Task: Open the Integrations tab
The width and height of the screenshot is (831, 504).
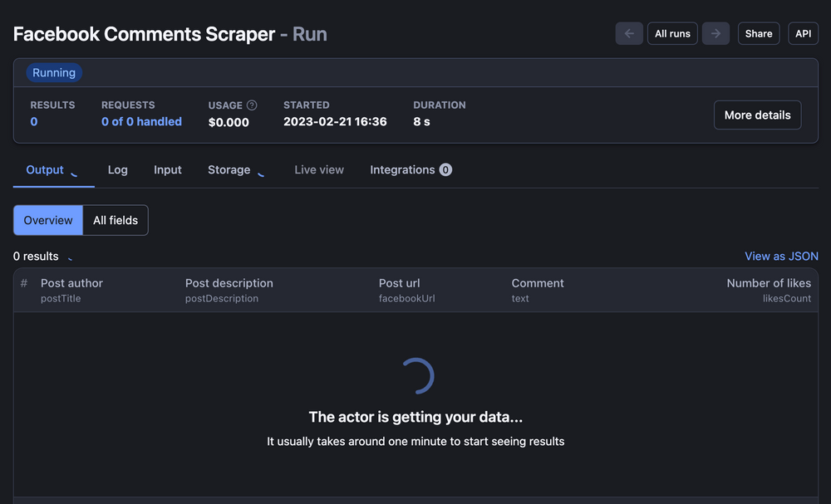Action: tap(402, 170)
